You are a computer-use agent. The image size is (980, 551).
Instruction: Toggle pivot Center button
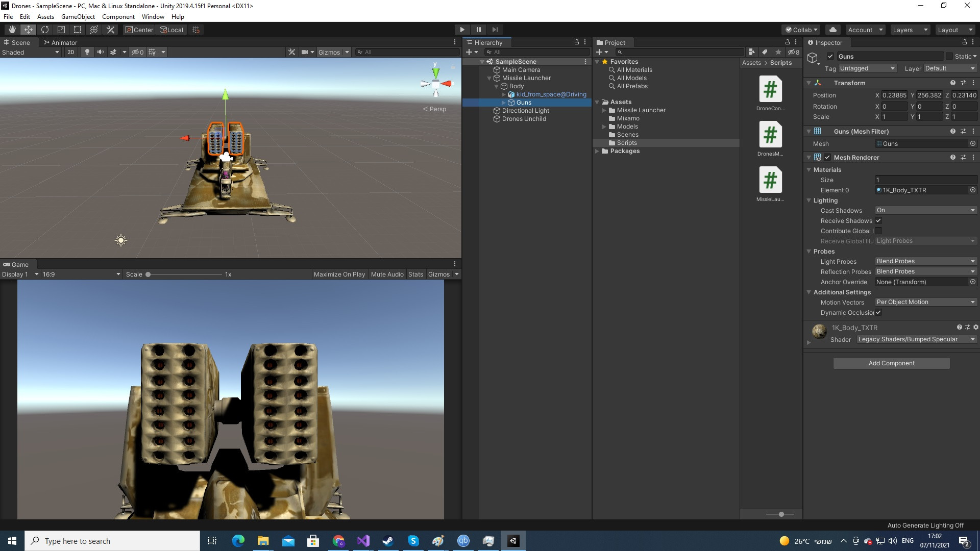(x=139, y=30)
